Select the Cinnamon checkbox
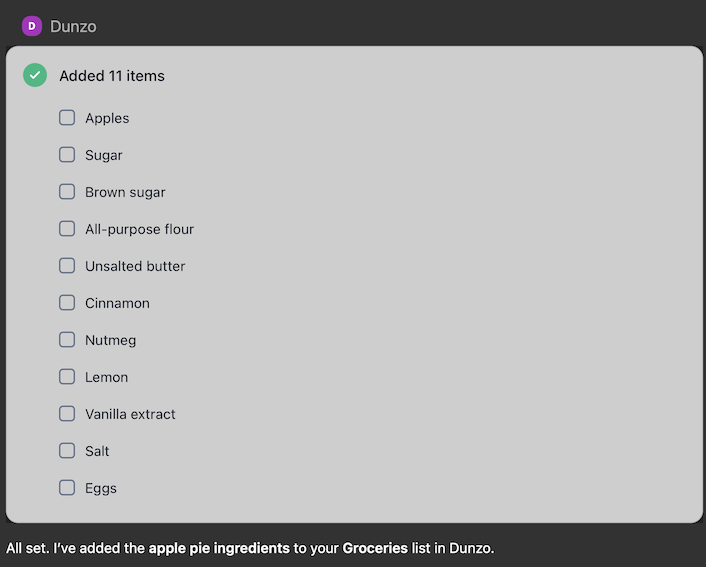This screenshot has height=567, width=706. [x=67, y=303]
